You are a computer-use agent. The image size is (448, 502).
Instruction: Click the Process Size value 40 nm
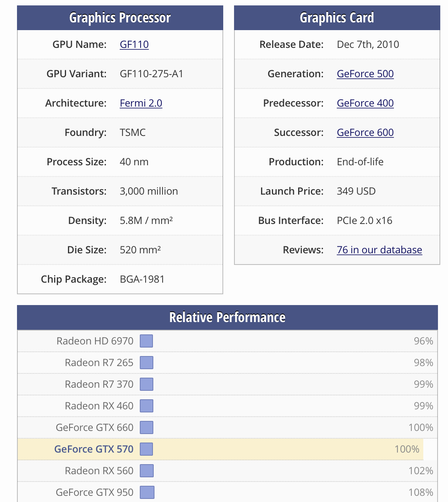134,162
